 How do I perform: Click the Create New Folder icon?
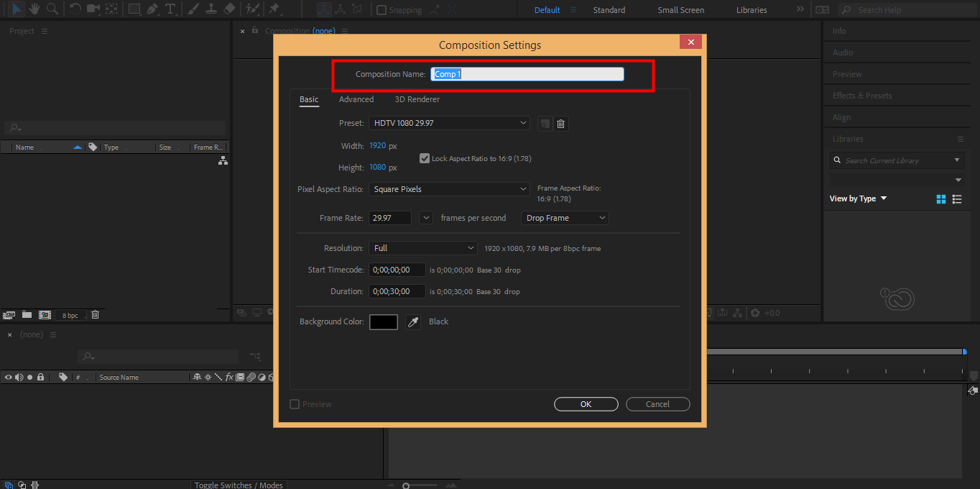click(x=27, y=314)
